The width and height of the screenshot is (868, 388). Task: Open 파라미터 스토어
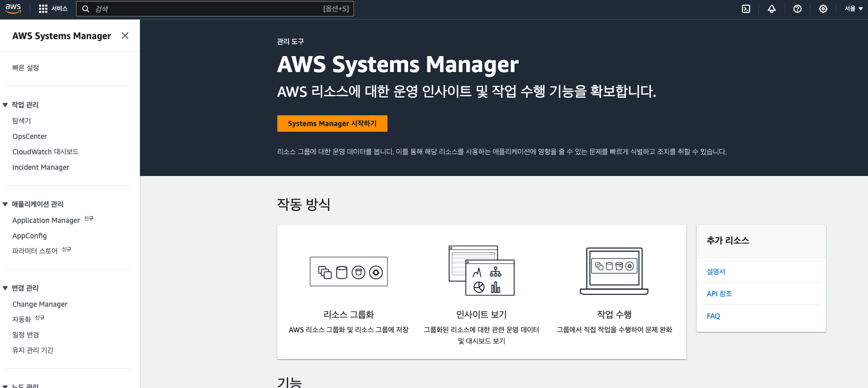point(35,251)
